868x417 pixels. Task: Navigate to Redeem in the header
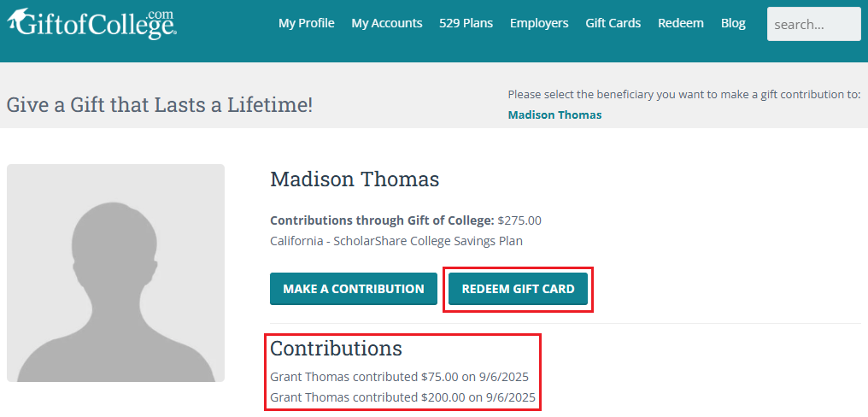click(x=681, y=23)
